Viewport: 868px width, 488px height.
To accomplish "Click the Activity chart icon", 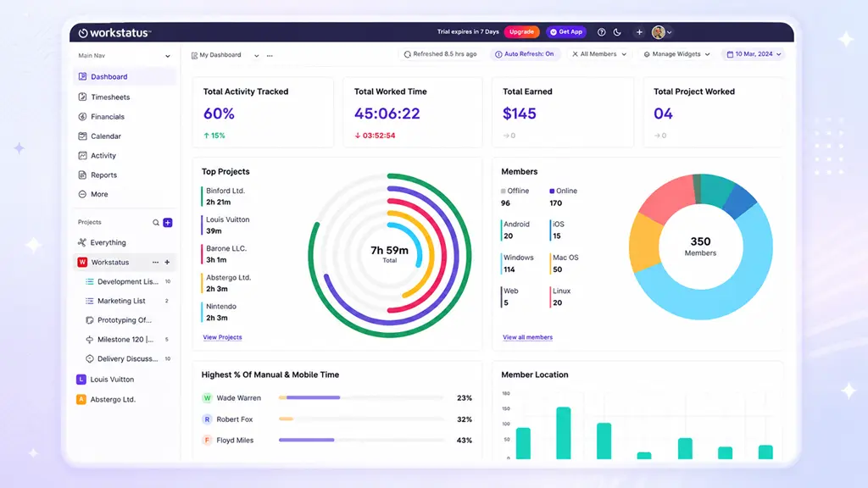I will coord(82,156).
